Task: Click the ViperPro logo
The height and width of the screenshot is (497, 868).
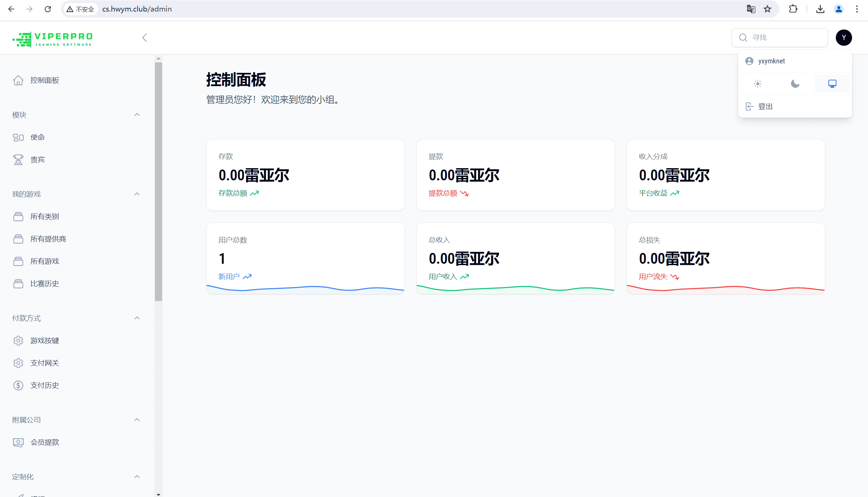Action: 53,39
